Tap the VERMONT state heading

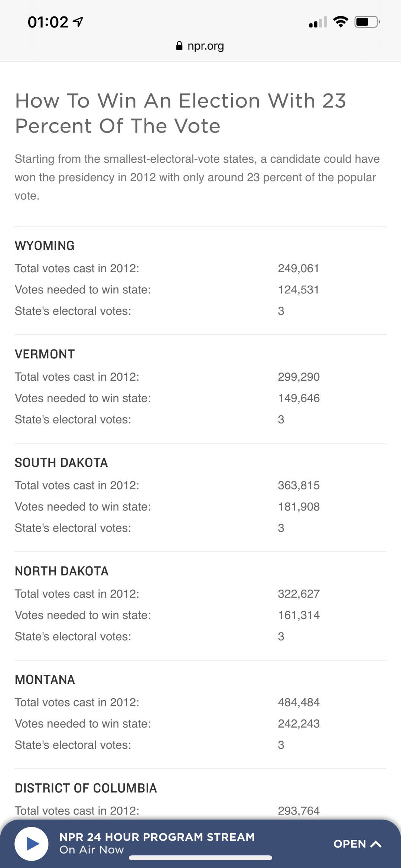(45, 354)
